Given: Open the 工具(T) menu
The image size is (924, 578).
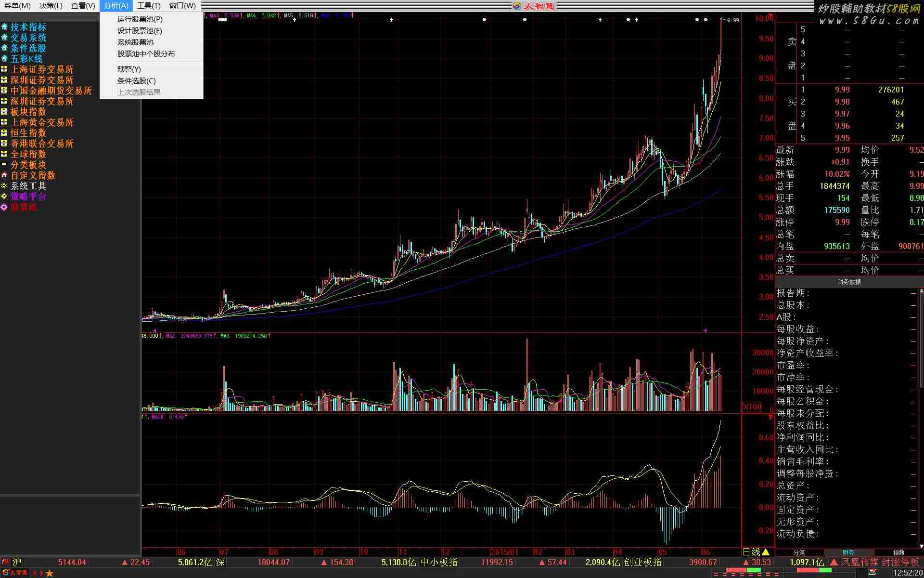Looking at the screenshot, I should (x=149, y=6).
